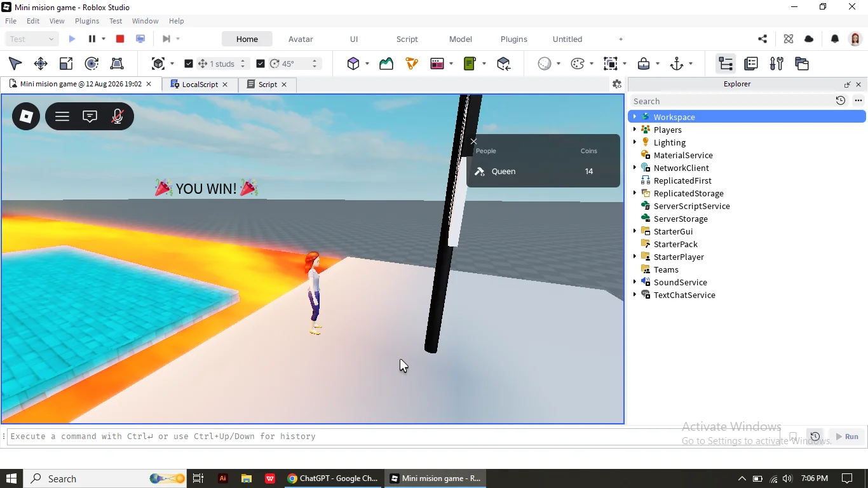Switch to the Script document tab
Screen dimensions: 868x488
pyautogui.click(x=267, y=85)
